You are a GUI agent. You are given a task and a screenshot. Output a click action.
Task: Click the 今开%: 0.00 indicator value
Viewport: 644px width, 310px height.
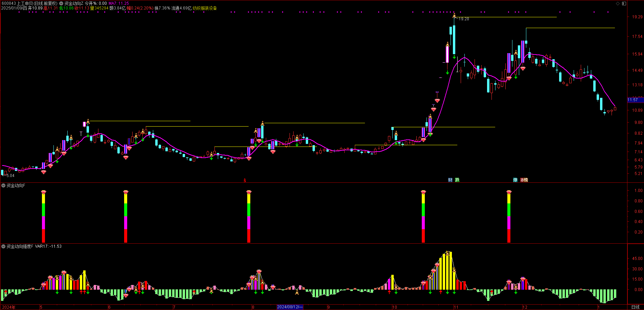(x=96, y=3)
